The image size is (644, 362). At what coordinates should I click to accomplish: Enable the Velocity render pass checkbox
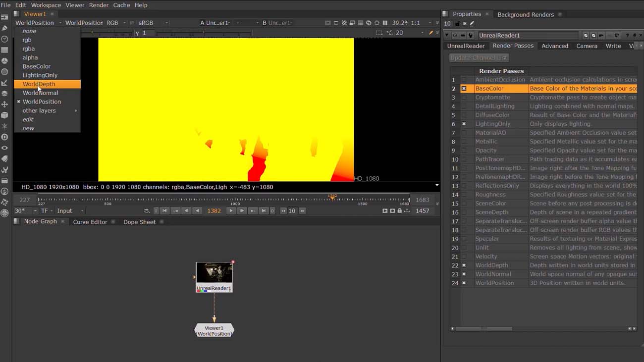(464, 257)
